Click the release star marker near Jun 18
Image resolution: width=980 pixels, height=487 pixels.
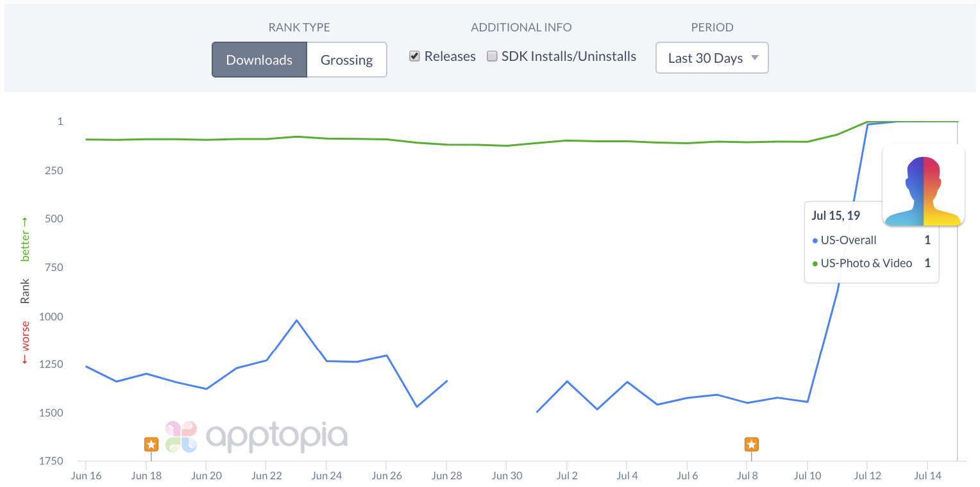(151, 444)
